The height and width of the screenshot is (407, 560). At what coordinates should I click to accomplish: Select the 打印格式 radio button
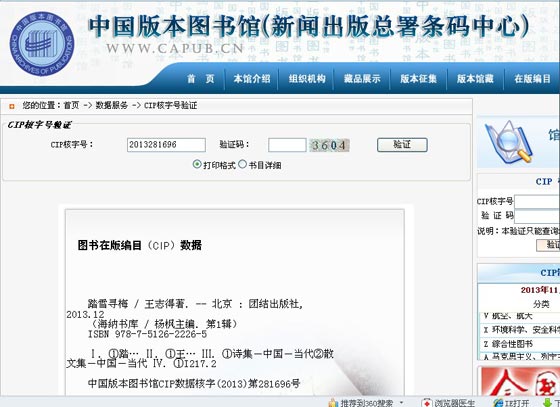197,164
